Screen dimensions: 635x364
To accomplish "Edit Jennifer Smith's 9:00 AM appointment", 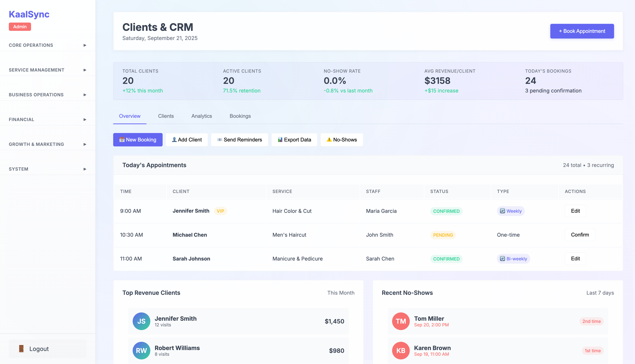I will (x=575, y=211).
